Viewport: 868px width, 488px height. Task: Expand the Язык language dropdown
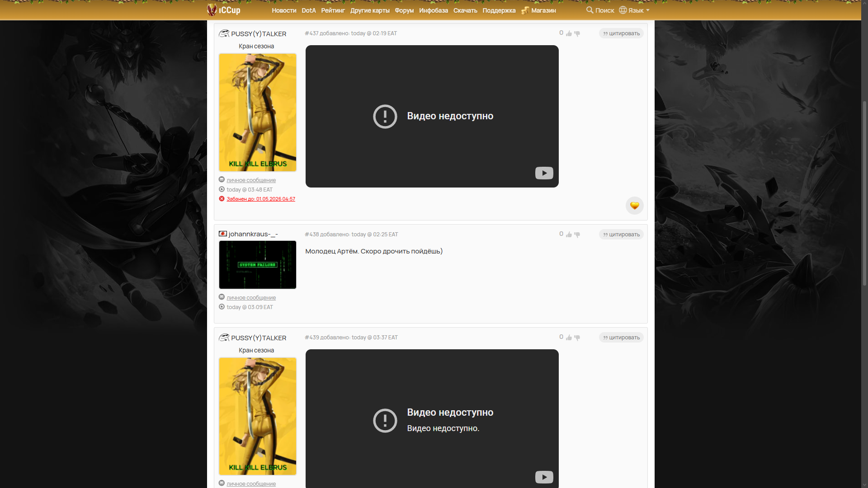[x=635, y=10]
